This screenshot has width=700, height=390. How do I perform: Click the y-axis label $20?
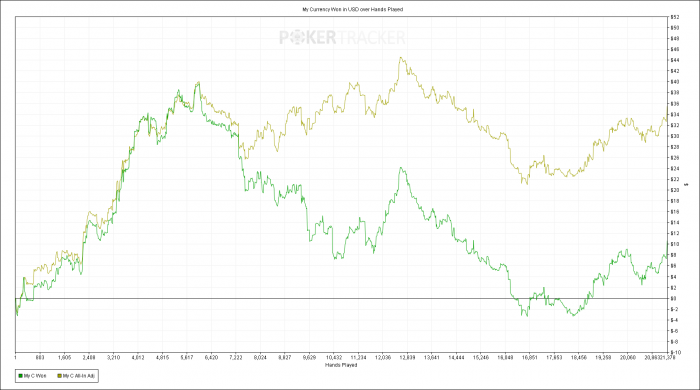coord(675,190)
